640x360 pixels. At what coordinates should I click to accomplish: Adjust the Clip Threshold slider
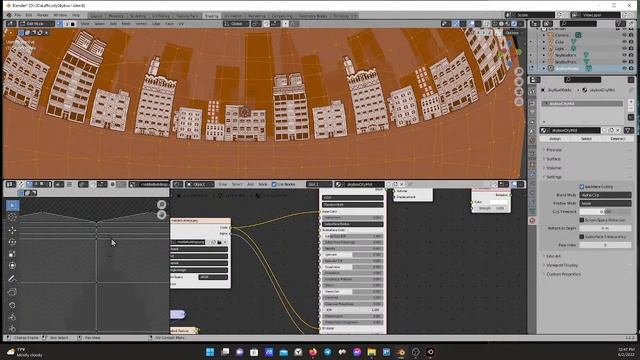point(605,211)
